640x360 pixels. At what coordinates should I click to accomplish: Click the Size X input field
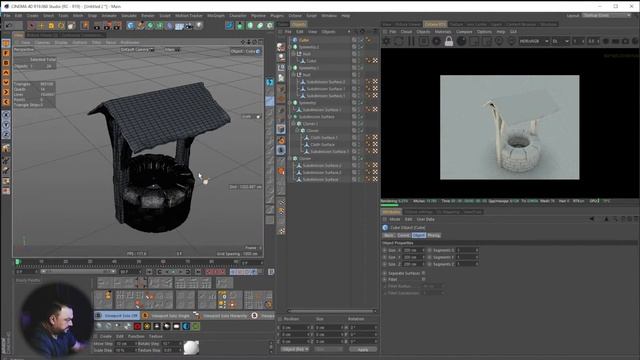point(413,250)
